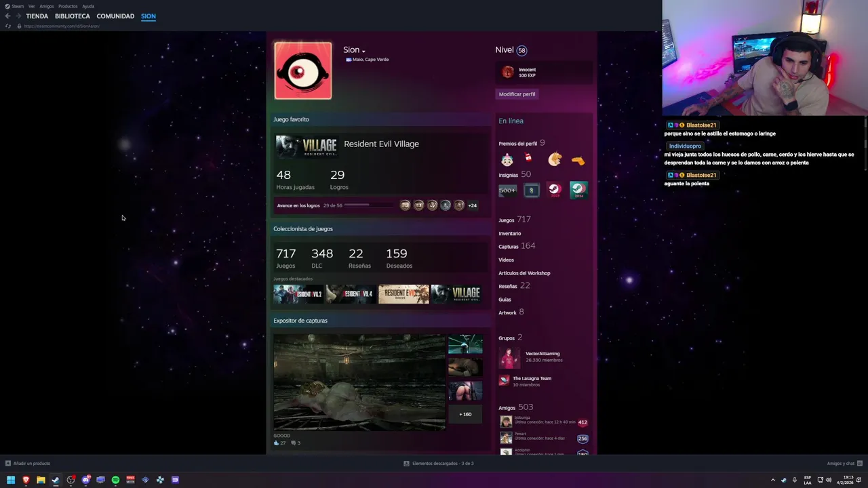868x488 pixels.
Task: Click the page reload icon
Action: 8,26
